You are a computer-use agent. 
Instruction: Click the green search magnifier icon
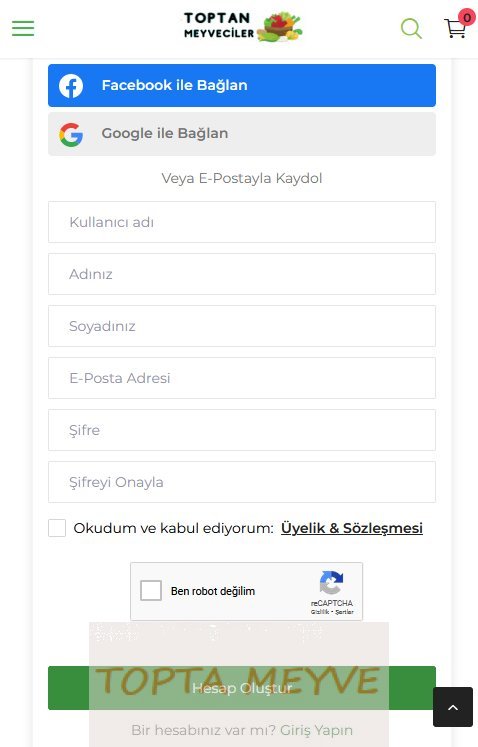(x=411, y=29)
